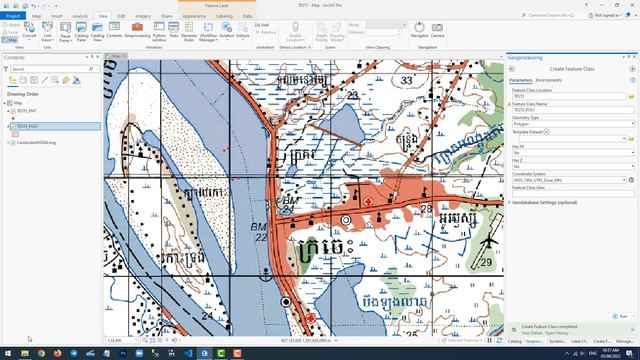The image size is (640, 360).
Task: Go back in Geoprocessing pane
Action: click(x=511, y=69)
